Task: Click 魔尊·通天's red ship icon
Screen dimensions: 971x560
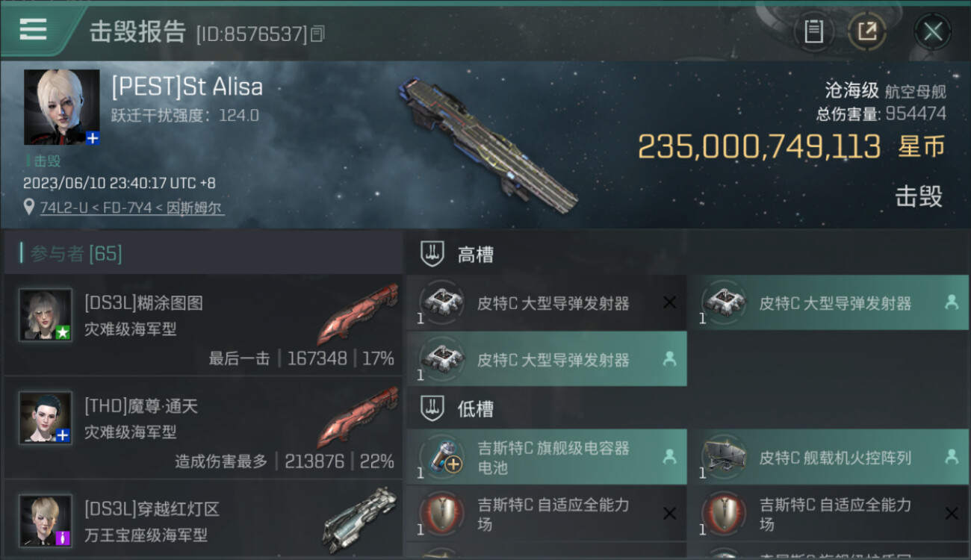Action: tap(356, 417)
